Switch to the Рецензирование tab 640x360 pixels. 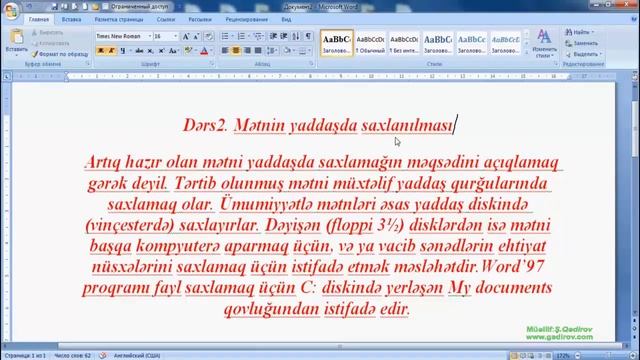247,19
